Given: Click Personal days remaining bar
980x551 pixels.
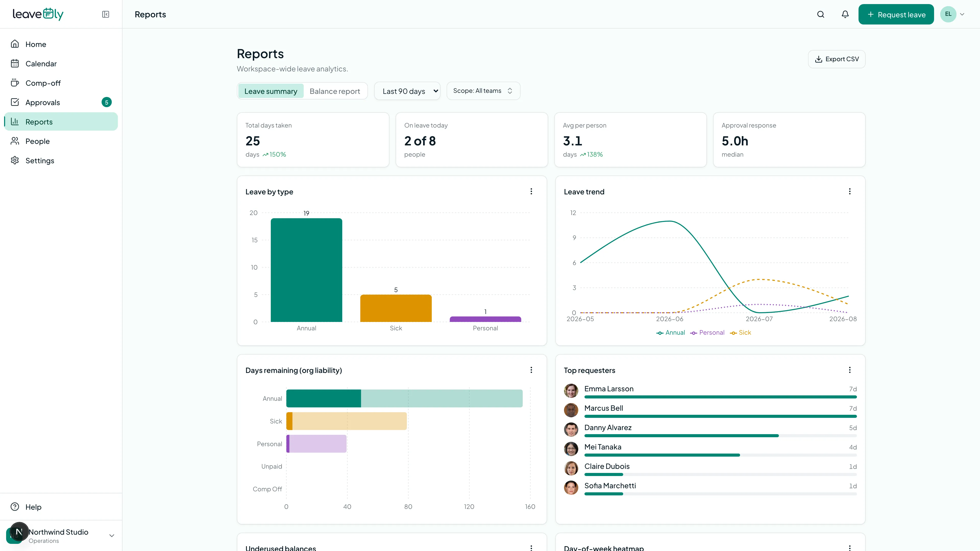Looking at the screenshot, I should pyautogui.click(x=316, y=444).
